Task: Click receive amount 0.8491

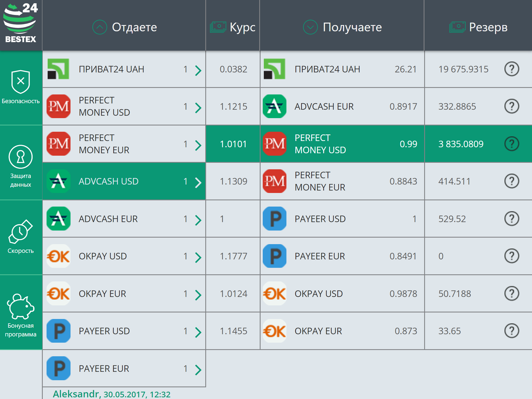Action: [x=403, y=256]
